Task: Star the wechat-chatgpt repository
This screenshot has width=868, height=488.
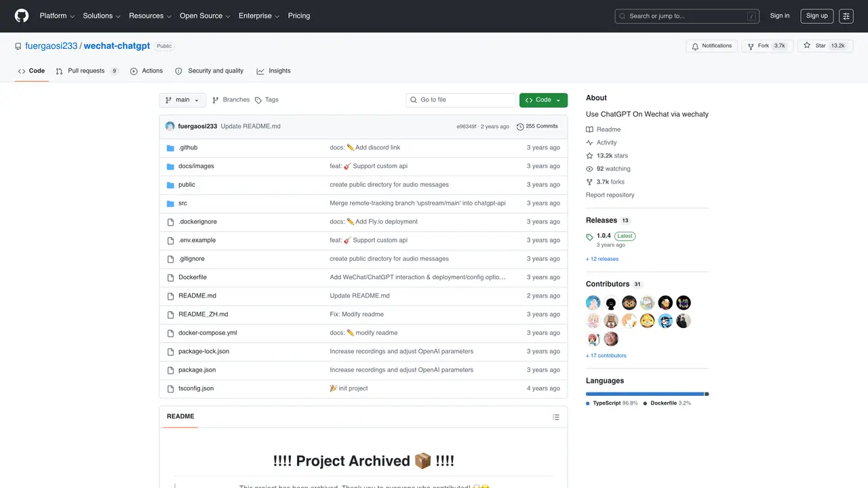Action: click(825, 46)
